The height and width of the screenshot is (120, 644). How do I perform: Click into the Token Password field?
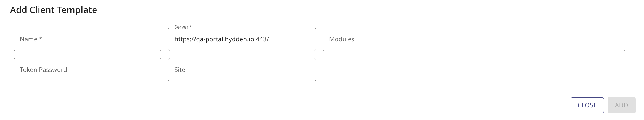87,70
